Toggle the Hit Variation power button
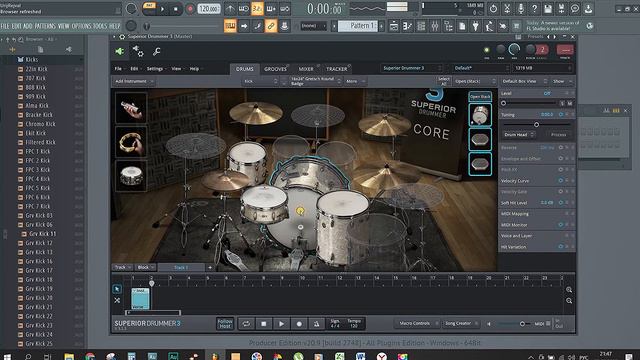The height and width of the screenshot is (360, 640). pos(561,247)
